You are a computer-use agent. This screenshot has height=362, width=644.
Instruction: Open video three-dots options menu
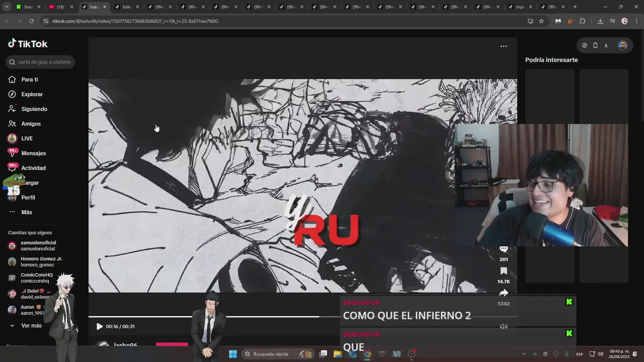[504, 46]
